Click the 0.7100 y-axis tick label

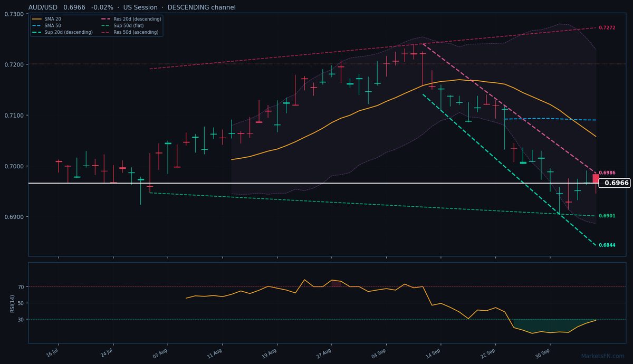coord(14,115)
